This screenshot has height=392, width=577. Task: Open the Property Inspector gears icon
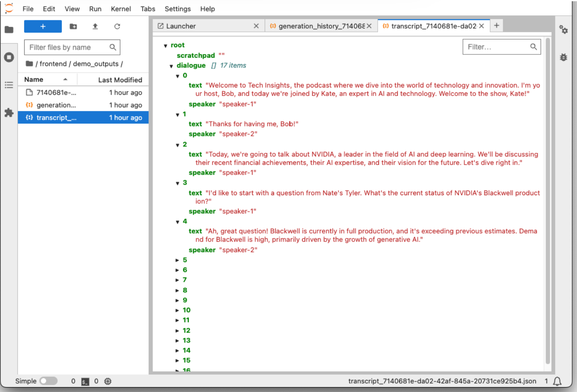tap(563, 29)
